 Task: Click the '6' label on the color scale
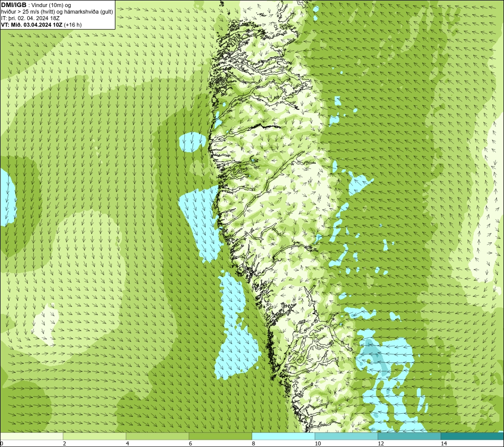191,443
